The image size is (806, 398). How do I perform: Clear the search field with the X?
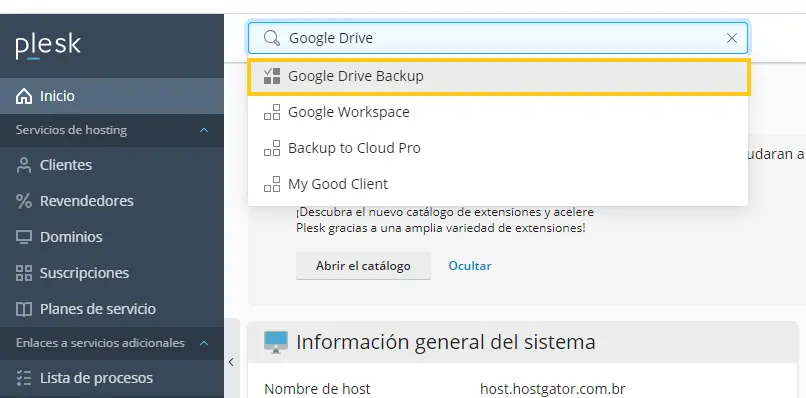click(x=732, y=38)
